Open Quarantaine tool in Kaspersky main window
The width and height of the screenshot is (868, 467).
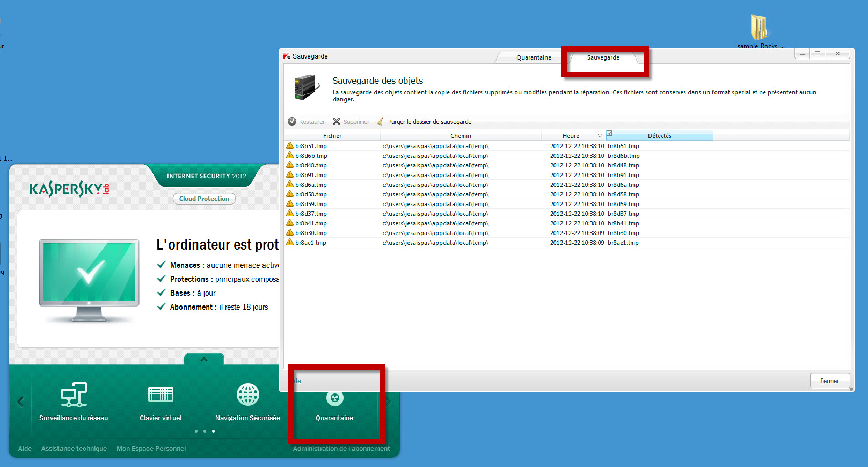click(x=334, y=406)
